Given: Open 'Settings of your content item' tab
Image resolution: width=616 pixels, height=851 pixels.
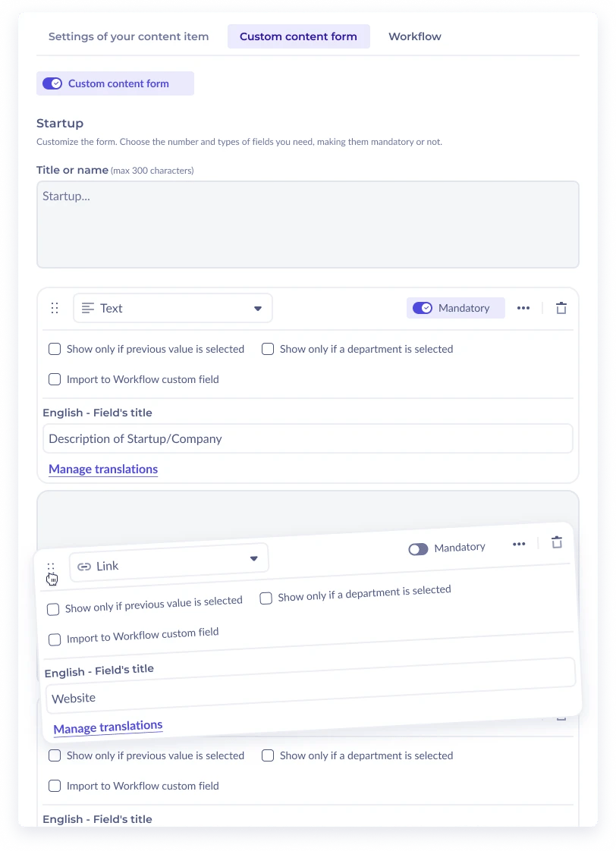Looking at the screenshot, I should [x=128, y=36].
